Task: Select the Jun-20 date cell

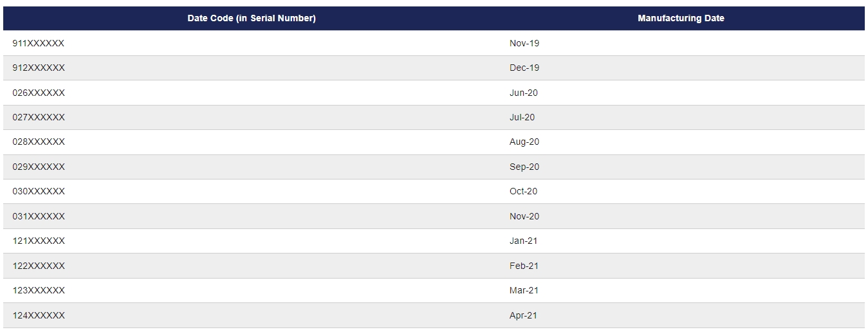Action: pos(524,93)
